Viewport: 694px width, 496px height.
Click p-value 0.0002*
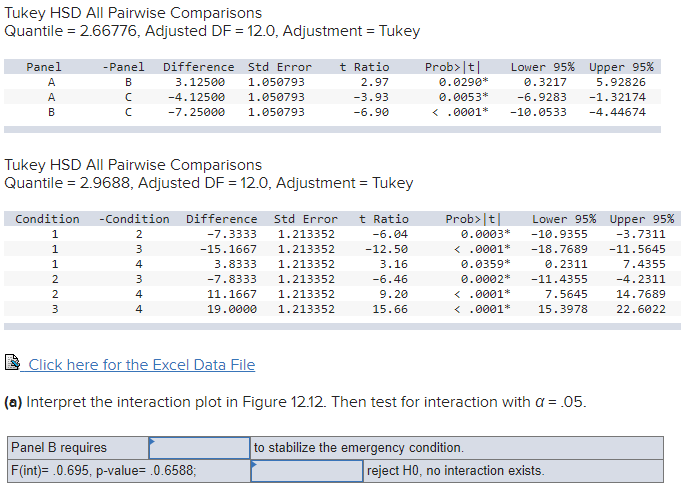click(485, 279)
